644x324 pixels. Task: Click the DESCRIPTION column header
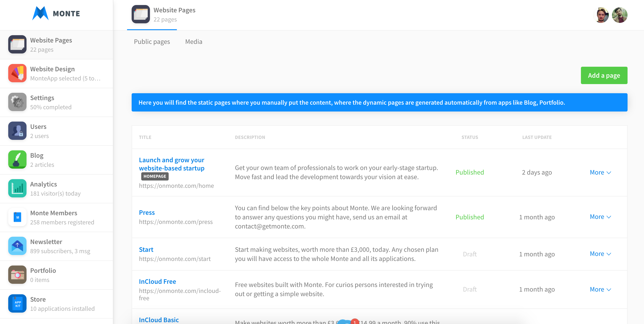click(x=250, y=137)
